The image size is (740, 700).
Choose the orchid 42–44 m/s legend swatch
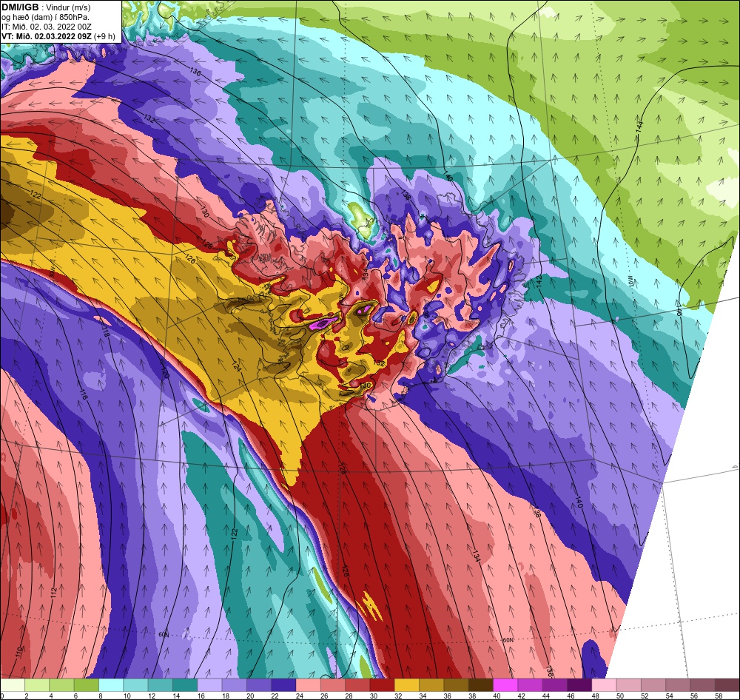[530, 685]
